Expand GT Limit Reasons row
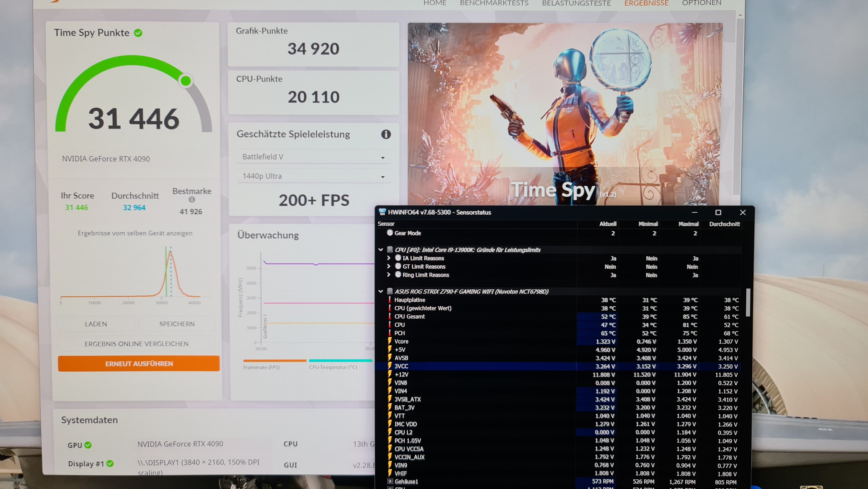This screenshot has height=489, width=868. [x=388, y=266]
